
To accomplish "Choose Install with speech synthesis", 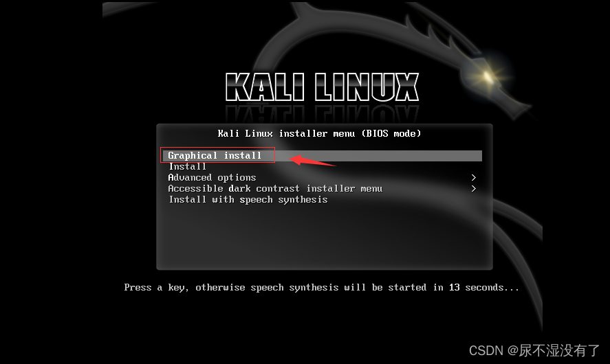I will pyautogui.click(x=248, y=200).
